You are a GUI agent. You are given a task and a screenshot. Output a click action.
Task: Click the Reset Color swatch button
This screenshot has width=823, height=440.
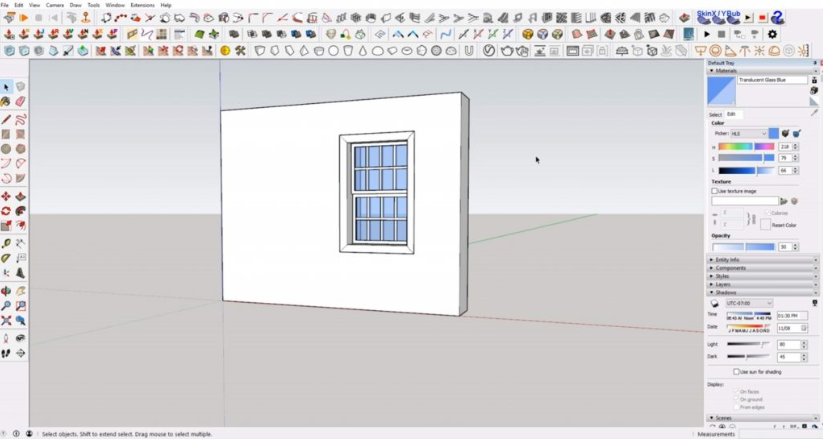point(765,225)
